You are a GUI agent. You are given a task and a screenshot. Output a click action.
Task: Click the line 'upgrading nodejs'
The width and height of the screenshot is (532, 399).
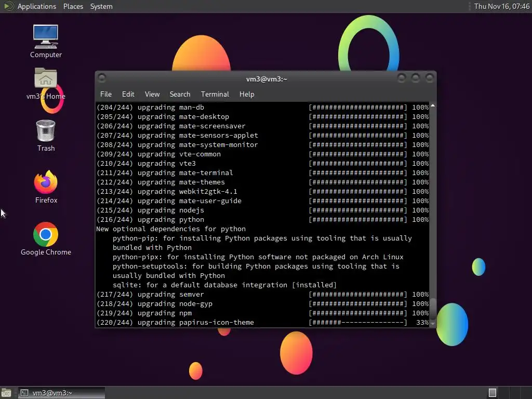tap(262, 210)
